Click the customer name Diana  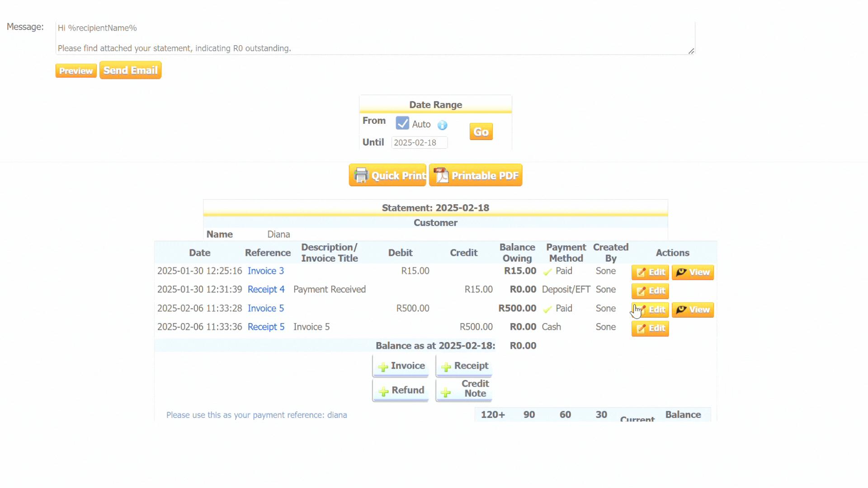coord(278,235)
